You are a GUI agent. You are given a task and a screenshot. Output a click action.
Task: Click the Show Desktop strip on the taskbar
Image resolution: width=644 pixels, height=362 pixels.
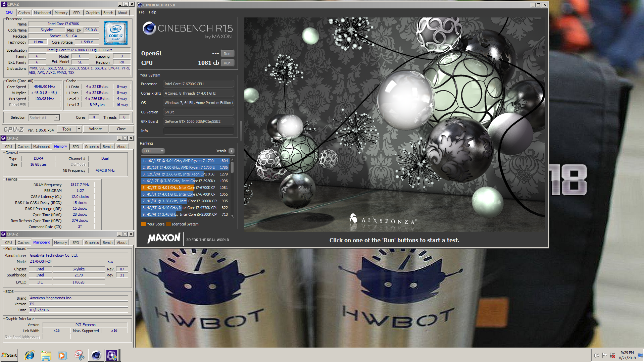pos(640,355)
